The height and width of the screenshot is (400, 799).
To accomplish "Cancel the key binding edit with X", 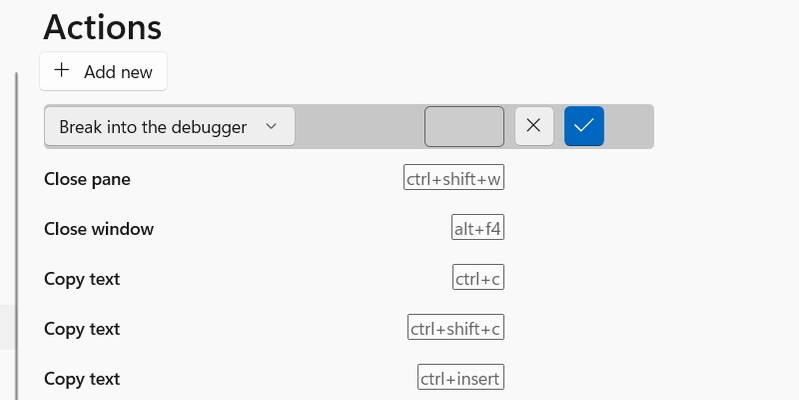I will (x=533, y=126).
